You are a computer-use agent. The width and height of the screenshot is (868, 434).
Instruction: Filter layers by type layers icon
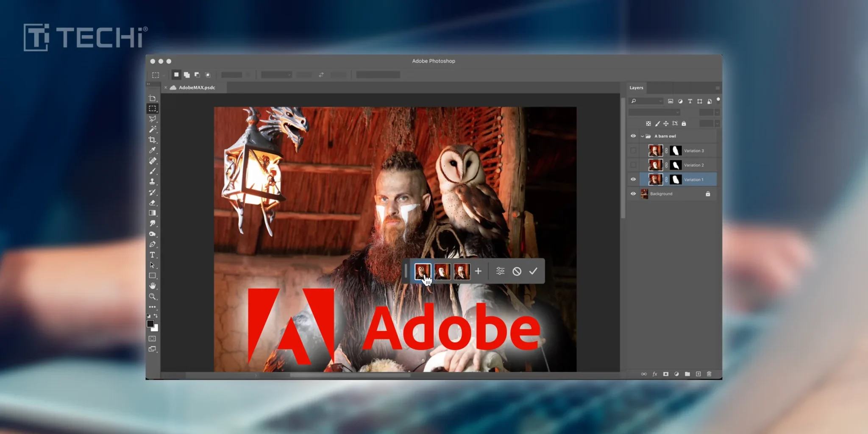tap(690, 101)
